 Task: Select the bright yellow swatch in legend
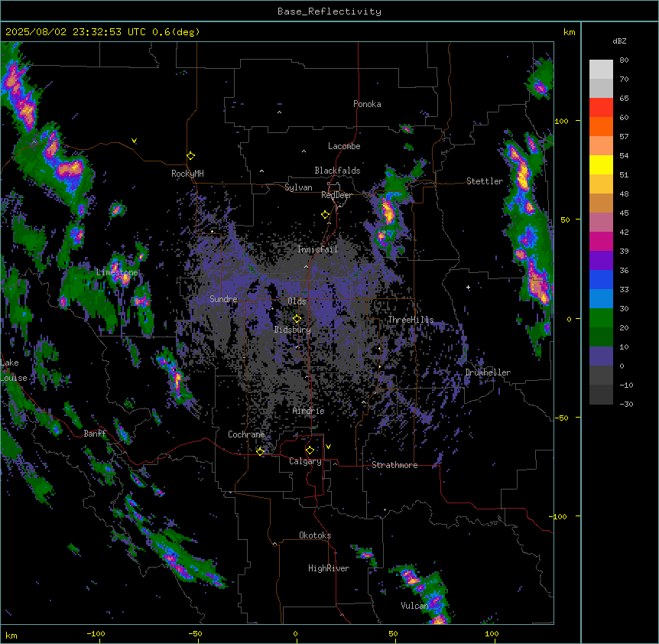pos(601,164)
